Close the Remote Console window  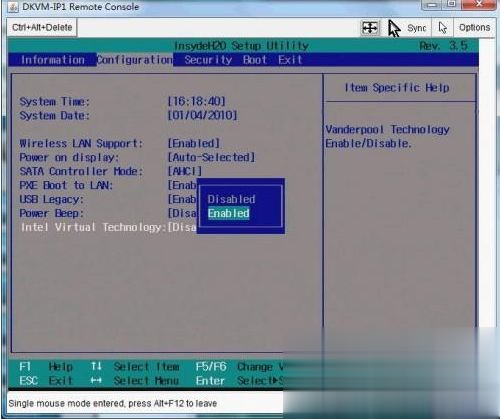click(479, 5)
